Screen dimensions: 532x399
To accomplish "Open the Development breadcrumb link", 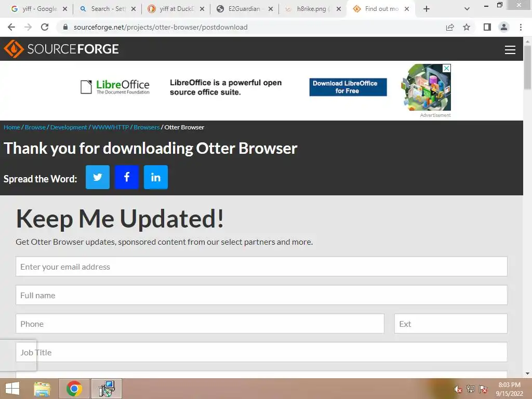I will 69,127.
